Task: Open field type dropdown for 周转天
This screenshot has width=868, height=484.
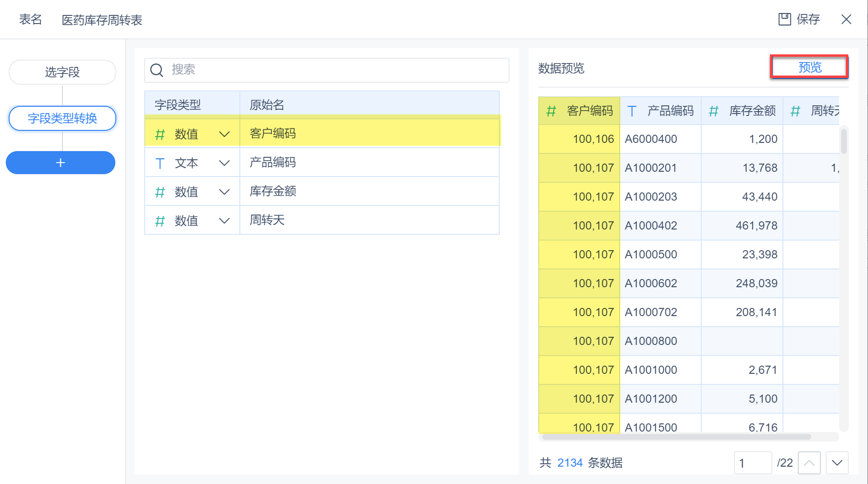Action: [224, 221]
